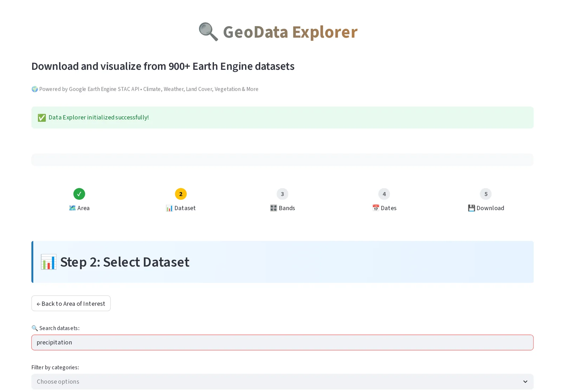Click the calendar icon beside Dates
The width and height of the screenshot is (565, 392).
[376, 208]
